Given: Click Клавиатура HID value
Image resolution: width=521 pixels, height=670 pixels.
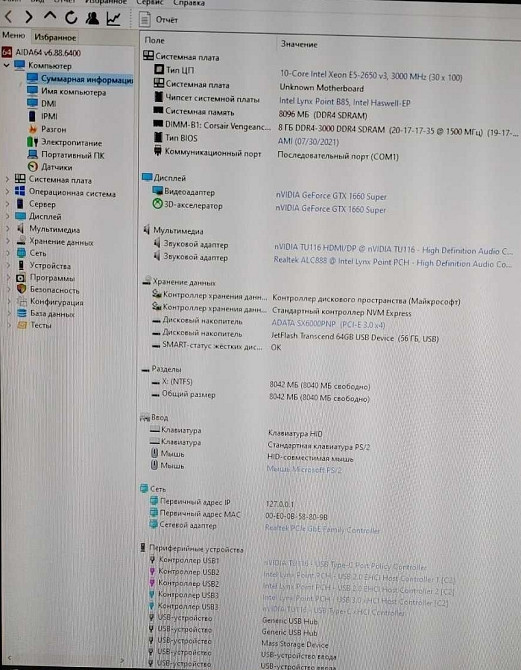Looking at the screenshot, I should (x=295, y=434).
